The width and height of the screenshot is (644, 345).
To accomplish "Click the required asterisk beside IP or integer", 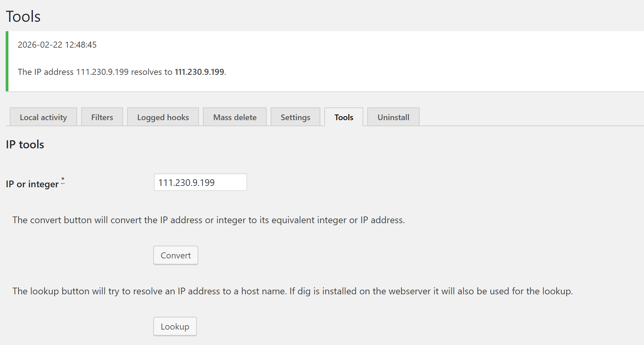I will pos(63,180).
